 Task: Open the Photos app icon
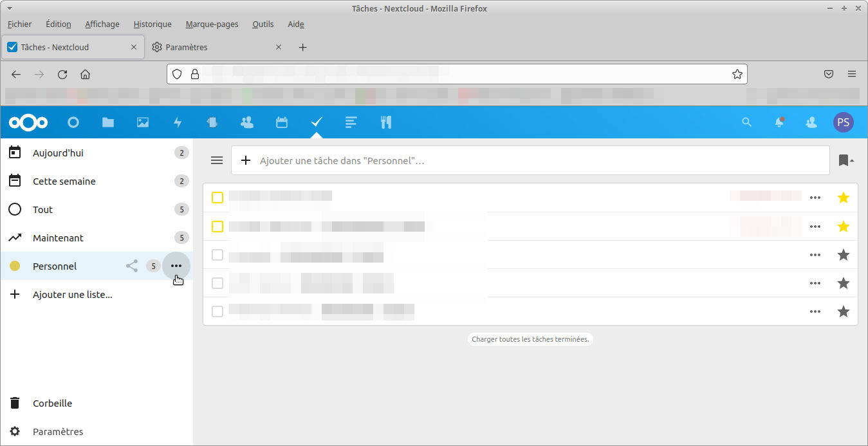(143, 122)
